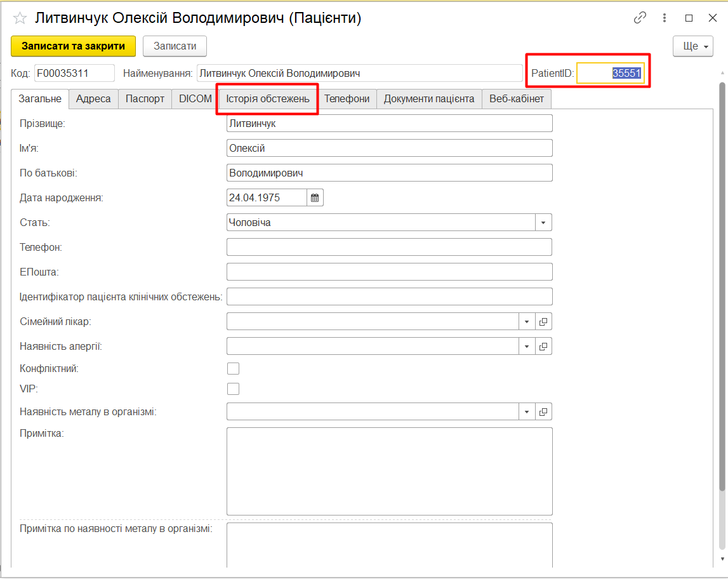Expand the Стать dropdown
728x579 pixels.
[x=543, y=223]
